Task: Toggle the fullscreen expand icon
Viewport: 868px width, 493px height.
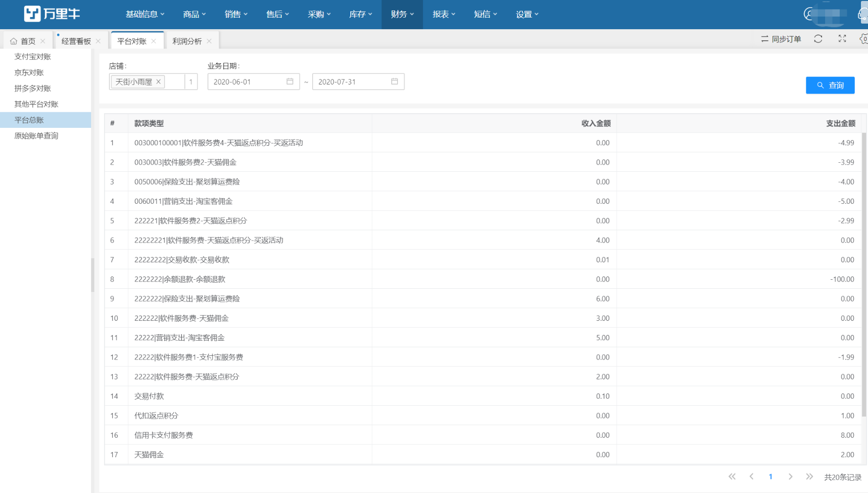Action: [842, 39]
